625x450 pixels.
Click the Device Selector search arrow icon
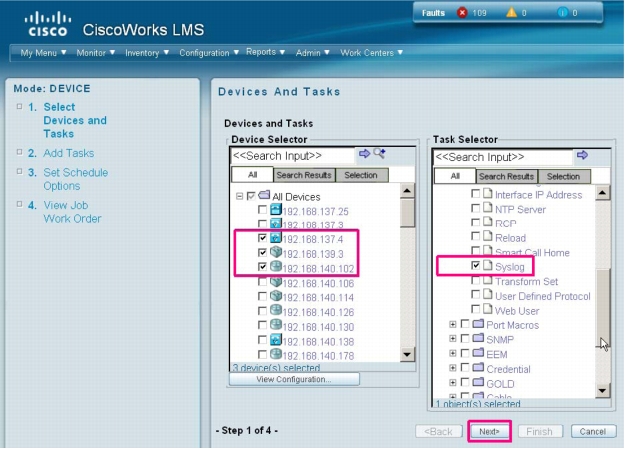pos(364,153)
